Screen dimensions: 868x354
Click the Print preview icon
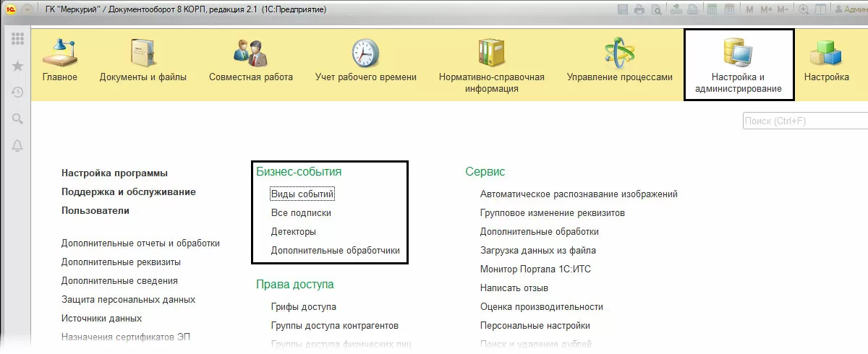click(657, 9)
